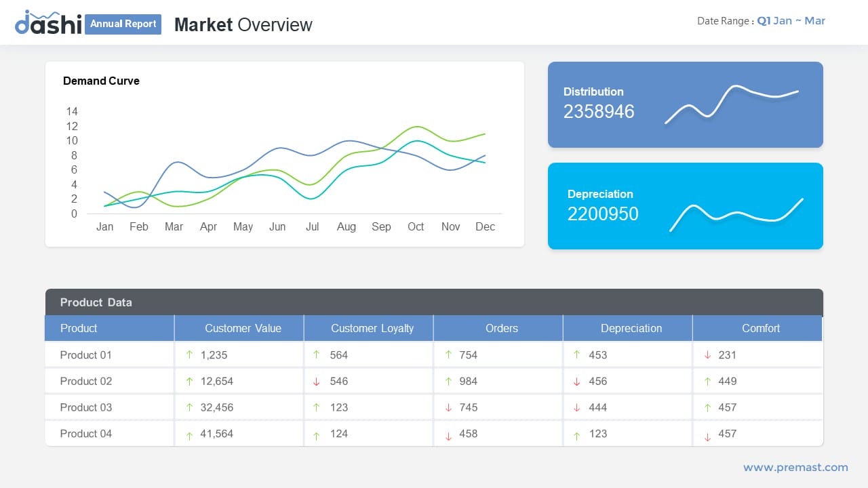
Task: Click the red down arrow beside 546
Action: coord(316,382)
